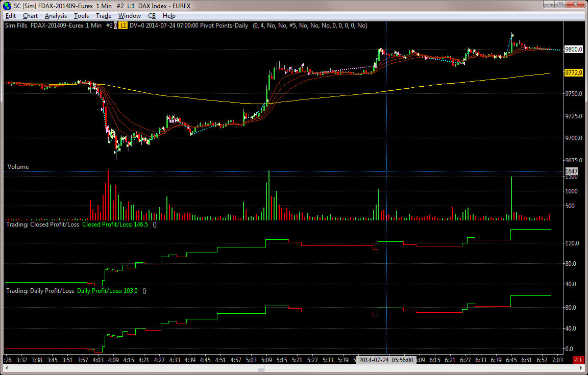Click the Daily Profit/Loss: 103.0 value
The width and height of the screenshot is (588, 375).
[107, 291]
